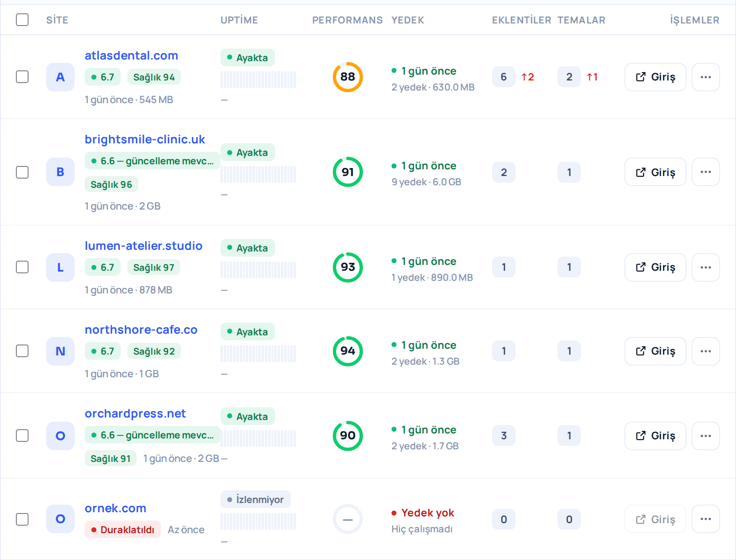Tick the select-all checkbox in the header
This screenshot has height=560, width=736.
[22, 20]
